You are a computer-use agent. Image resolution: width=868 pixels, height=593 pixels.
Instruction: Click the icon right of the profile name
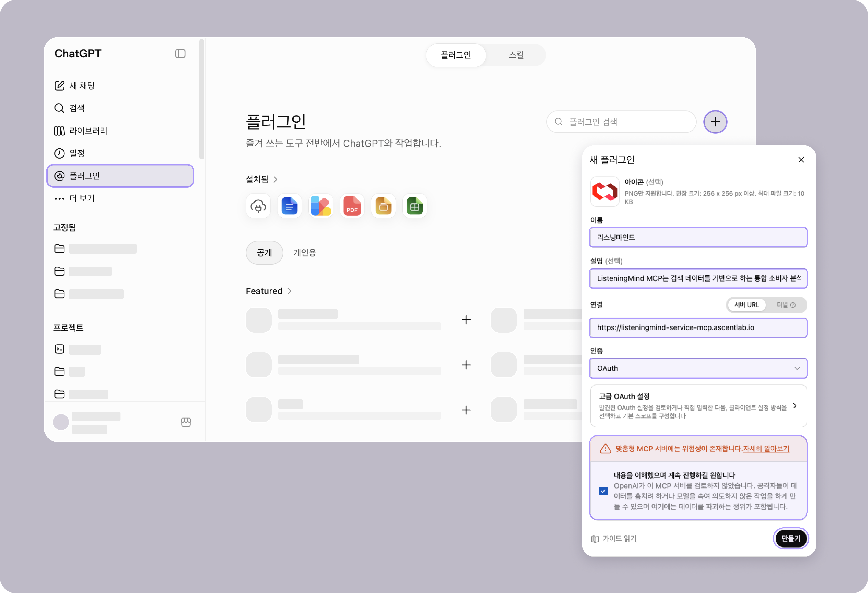tap(186, 422)
